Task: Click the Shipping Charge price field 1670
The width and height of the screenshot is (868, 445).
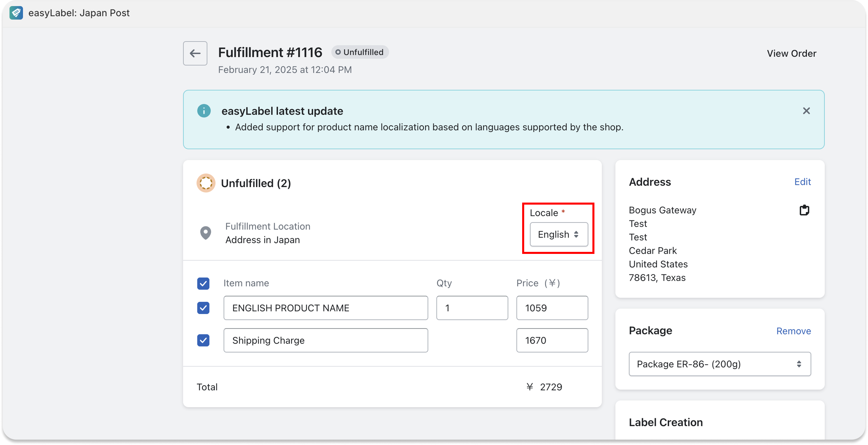Action: (x=552, y=340)
